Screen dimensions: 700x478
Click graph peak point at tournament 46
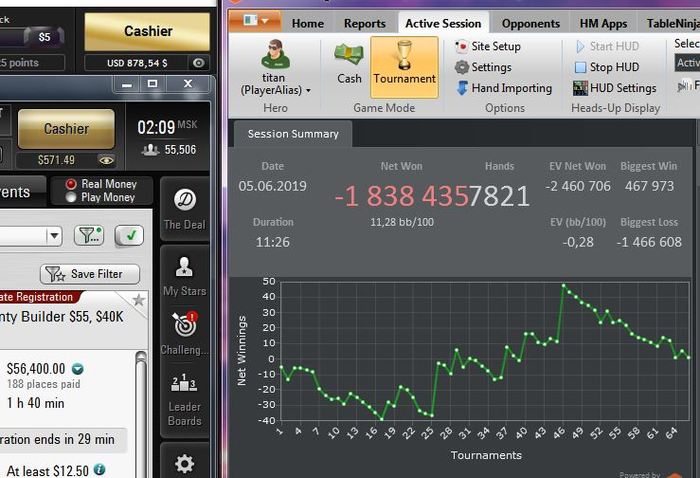563,285
